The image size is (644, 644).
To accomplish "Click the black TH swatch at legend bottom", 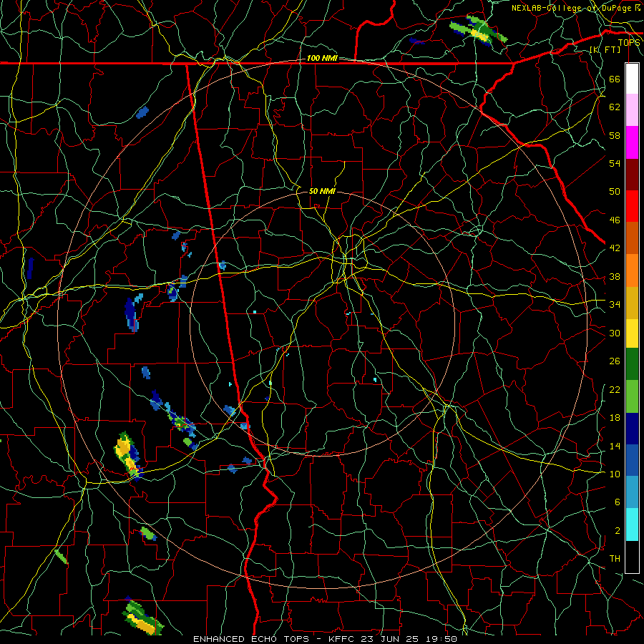I will (x=632, y=557).
